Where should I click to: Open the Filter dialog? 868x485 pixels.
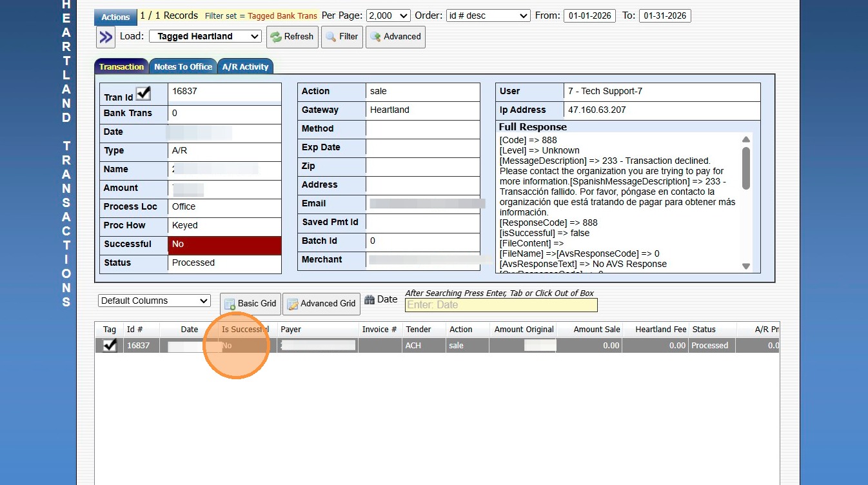click(x=342, y=37)
